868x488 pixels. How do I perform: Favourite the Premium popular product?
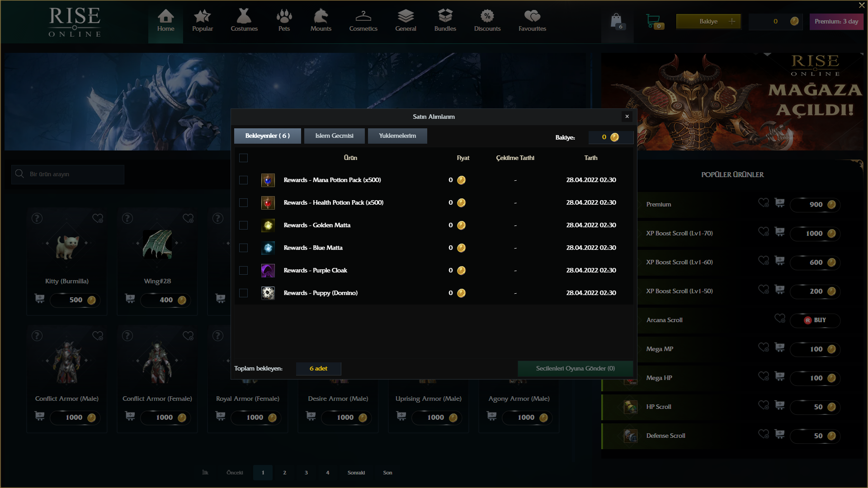point(764,203)
